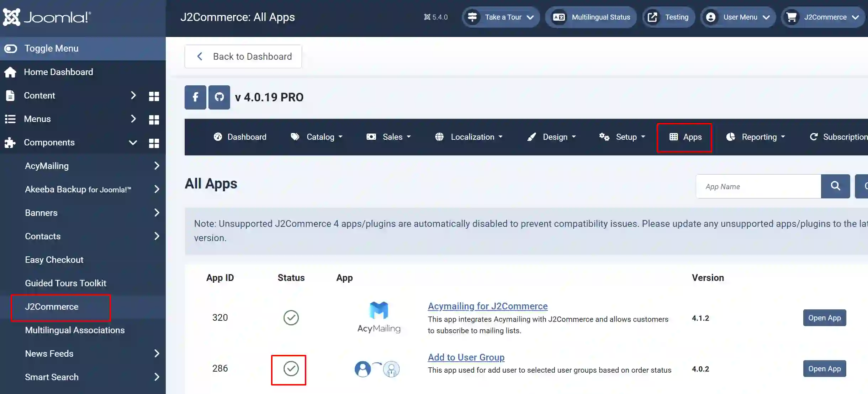This screenshot has width=868, height=394.
Task: Click the Take a Tour signpost icon
Action: pos(472,17)
